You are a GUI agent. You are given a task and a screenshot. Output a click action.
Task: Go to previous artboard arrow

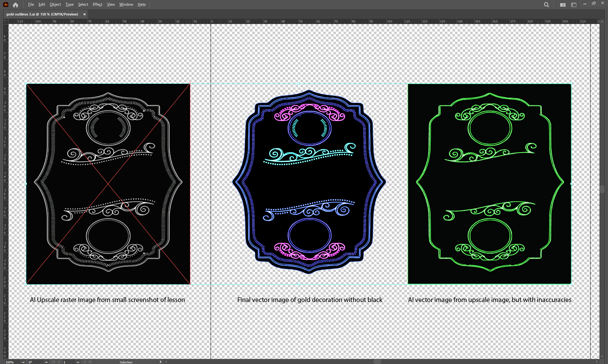tap(59, 362)
